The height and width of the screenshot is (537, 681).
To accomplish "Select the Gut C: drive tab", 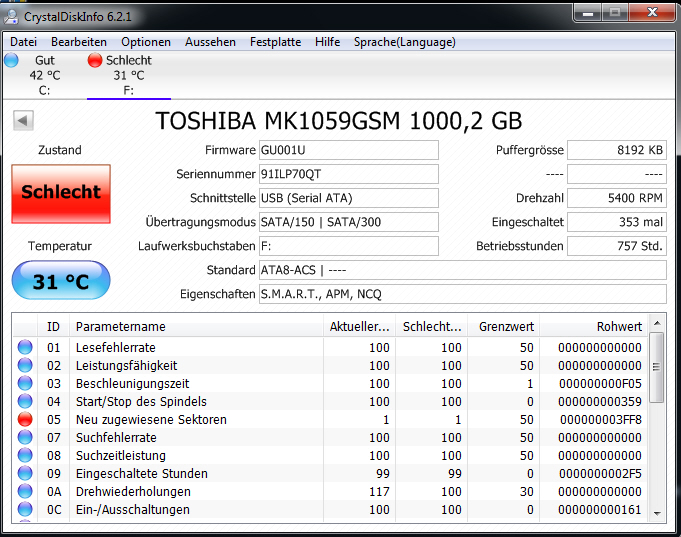I will coord(44,75).
